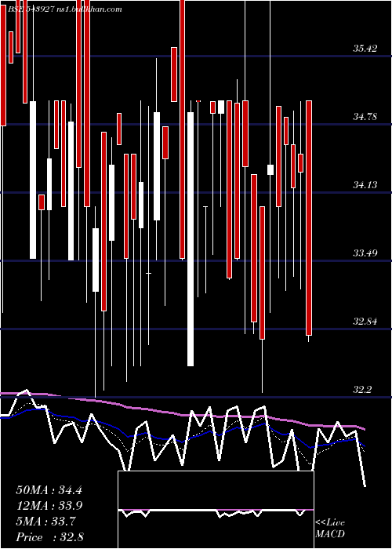
Task: Click the Price : 32.8 readout
Action: (49, 537)
